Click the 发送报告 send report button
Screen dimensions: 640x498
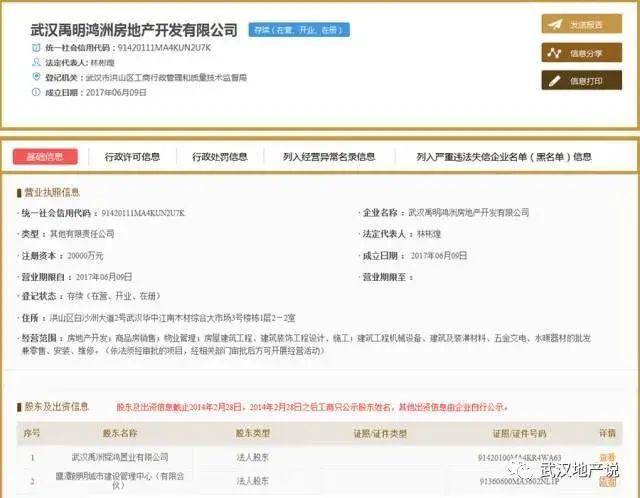[582, 24]
